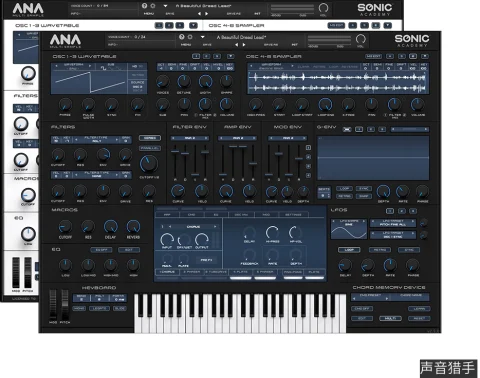This screenshot has height=378, width=480.
Task: Open Filter 2 type selector
Action: pos(96,174)
